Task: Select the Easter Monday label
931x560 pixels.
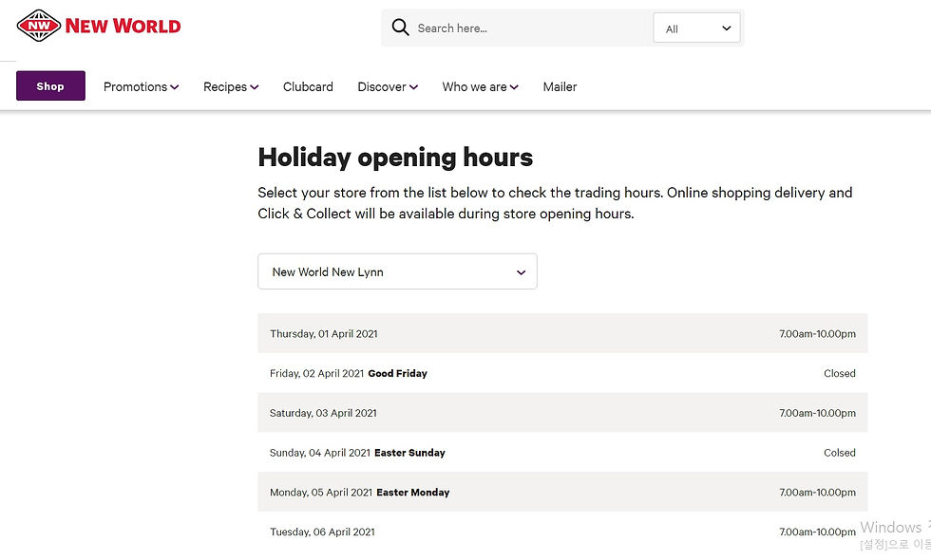Action: (412, 493)
